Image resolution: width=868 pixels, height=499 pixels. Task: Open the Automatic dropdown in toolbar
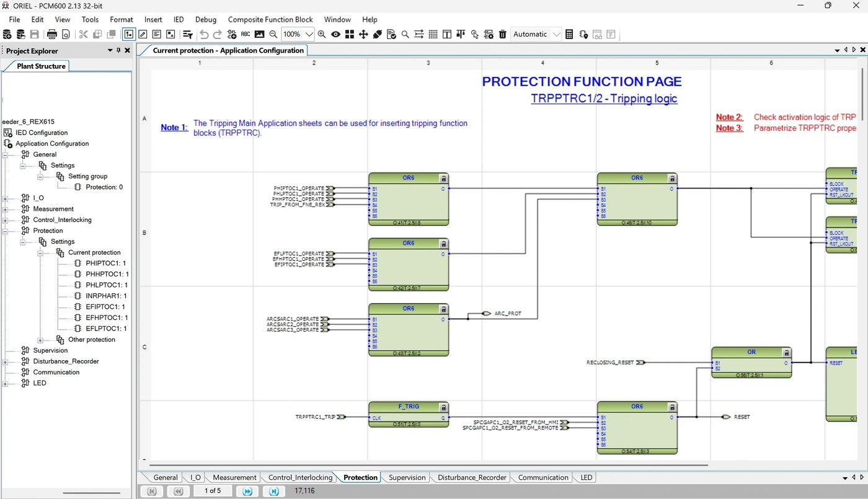coord(536,34)
